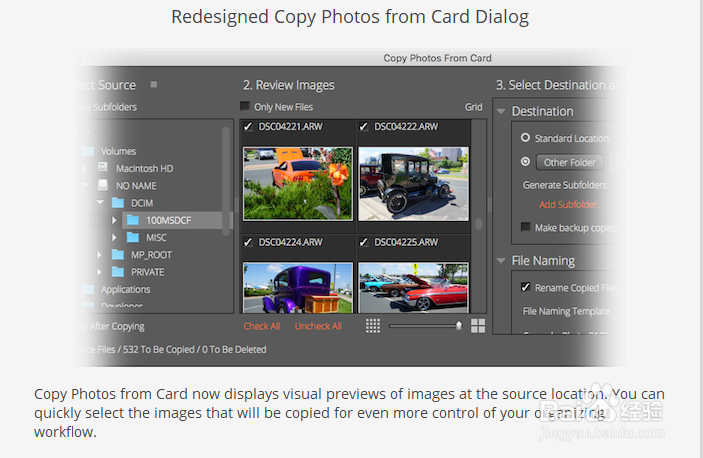Uncheck the DSC04221.ARW image checkbox
The height and width of the screenshot is (458, 703).
[x=247, y=127]
